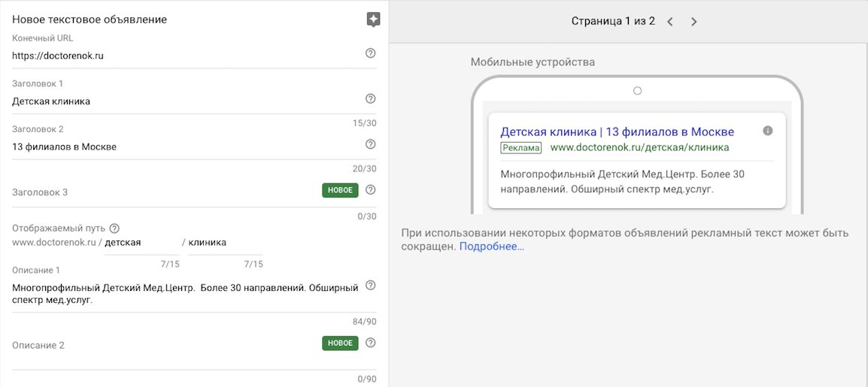Click the first path field 'детская'
The image size is (868, 387).
tap(141, 243)
